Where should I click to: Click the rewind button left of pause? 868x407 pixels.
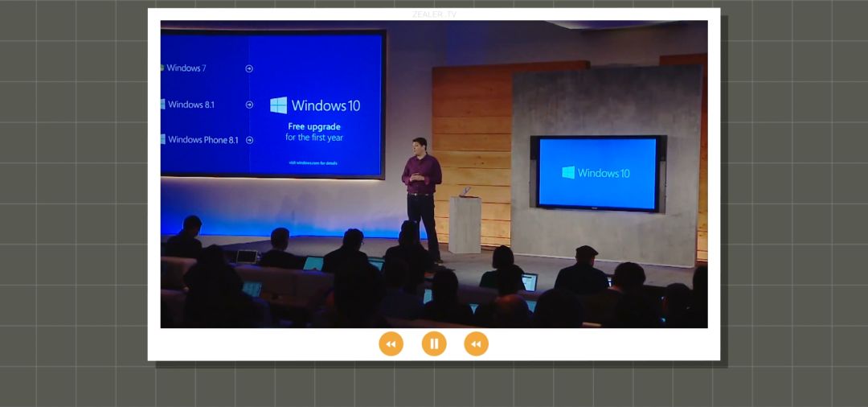[391, 344]
